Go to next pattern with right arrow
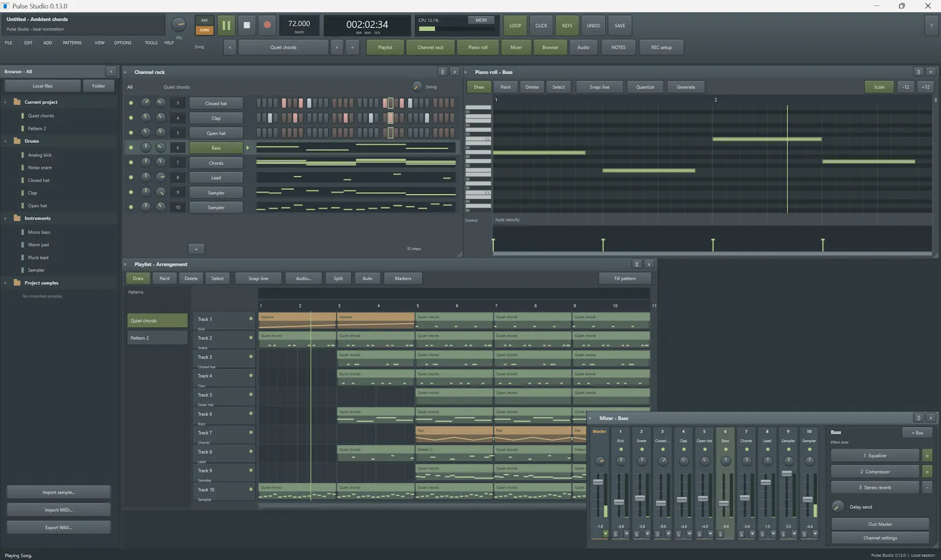941x560 pixels. point(336,48)
